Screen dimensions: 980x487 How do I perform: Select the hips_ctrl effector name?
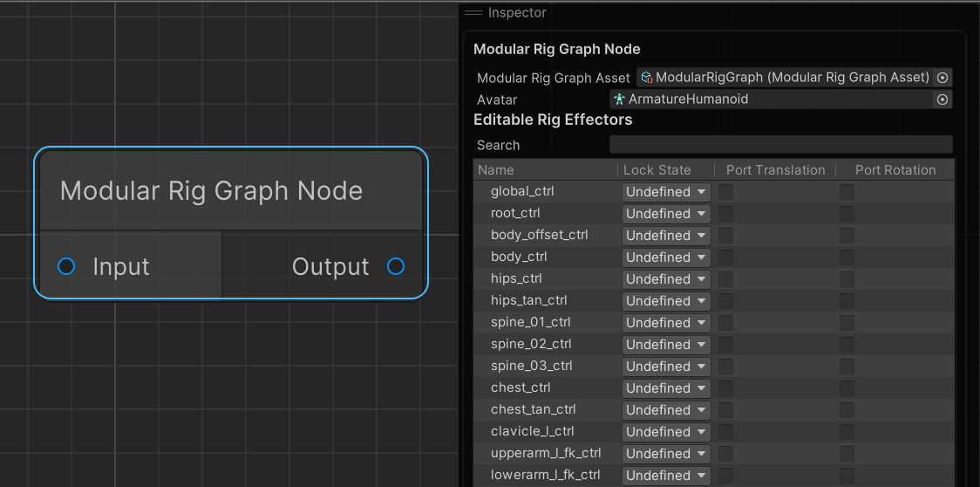coord(516,278)
